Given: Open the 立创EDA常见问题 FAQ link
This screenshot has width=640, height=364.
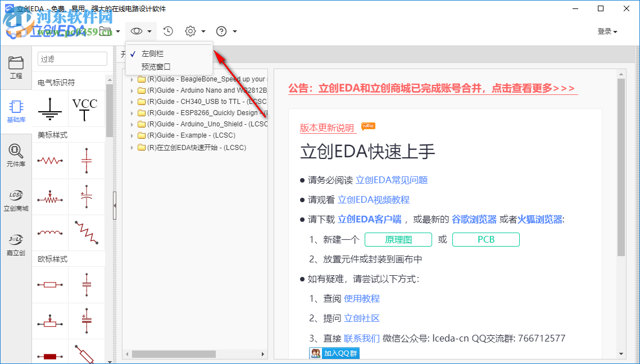Looking at the screenshot, I should 392,180.
